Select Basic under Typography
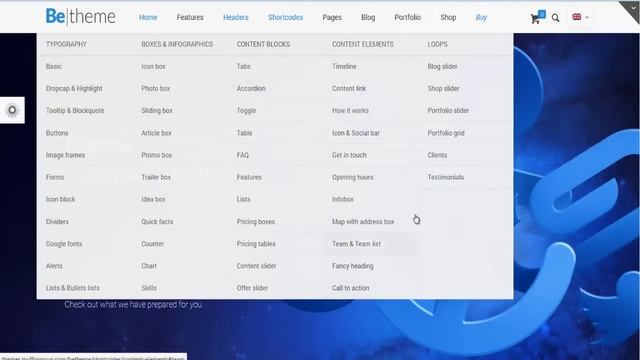This screenshot has height=360, width=640. 54,67
